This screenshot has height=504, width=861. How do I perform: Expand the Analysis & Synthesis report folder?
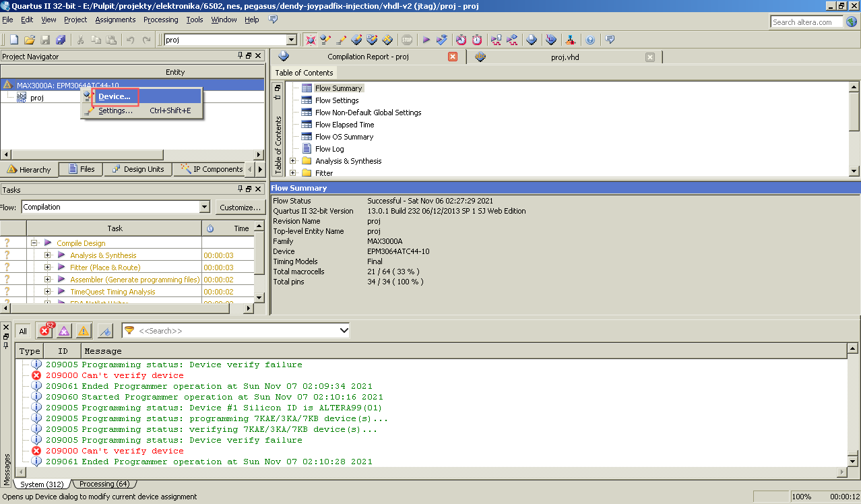tap(293, 161)
